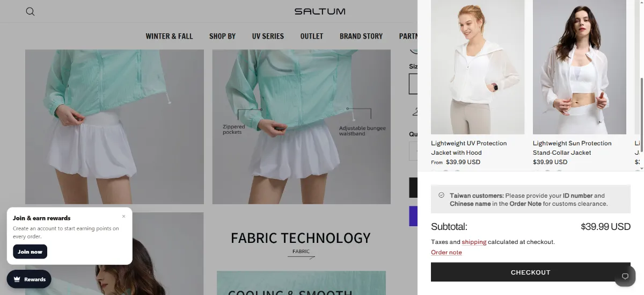Viewport: 644px width, 295px height.
Task: Click 'From $39.99 USD' under the hooded jacket
Action: 456,162
